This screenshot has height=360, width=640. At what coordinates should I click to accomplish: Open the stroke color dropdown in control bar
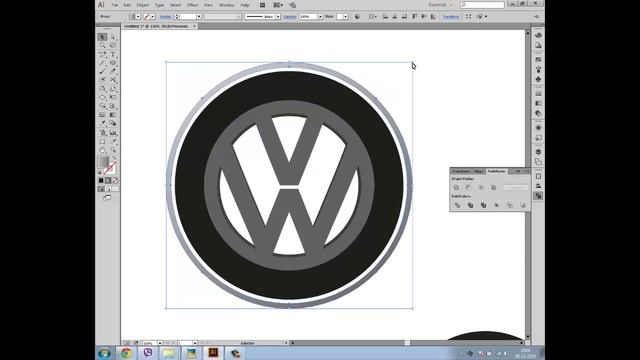click(153, 16)
